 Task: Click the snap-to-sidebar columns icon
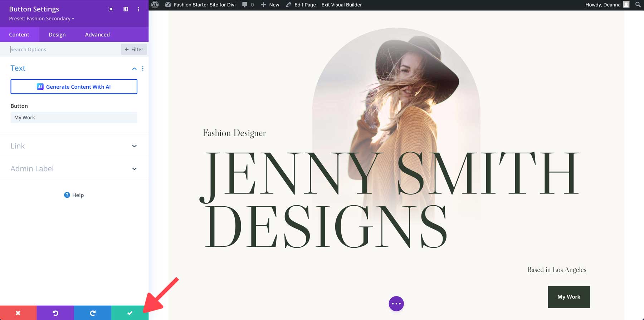pyautogui.click(x=126, y=9)
